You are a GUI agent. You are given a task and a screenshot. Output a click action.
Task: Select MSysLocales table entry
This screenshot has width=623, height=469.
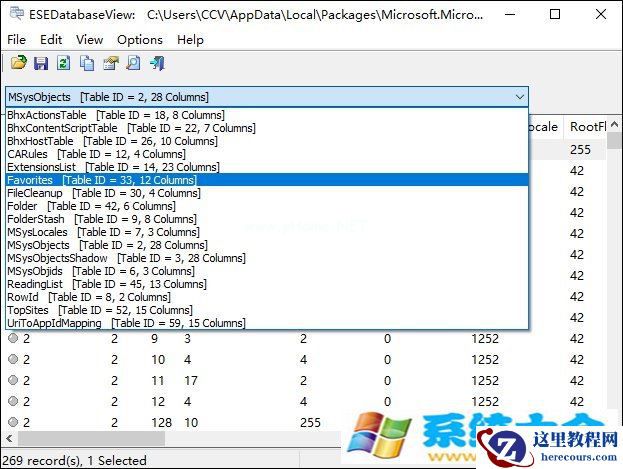pos(267,232)
